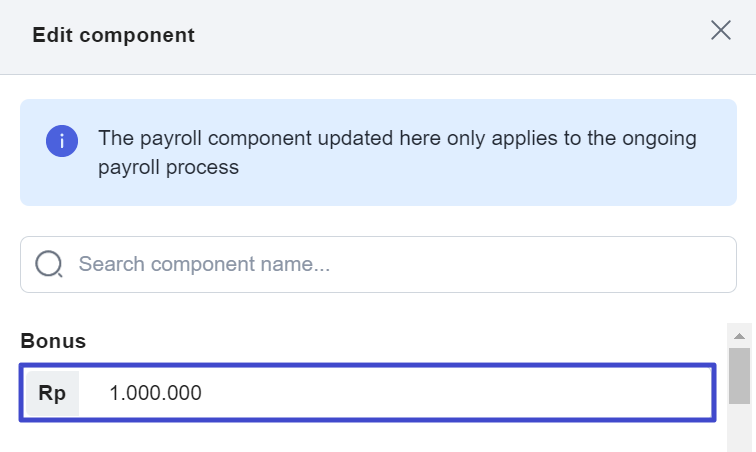Click the Bonus field label
Image resolution: width=756 pixels, height=452 pixels.
pos(53,341)
